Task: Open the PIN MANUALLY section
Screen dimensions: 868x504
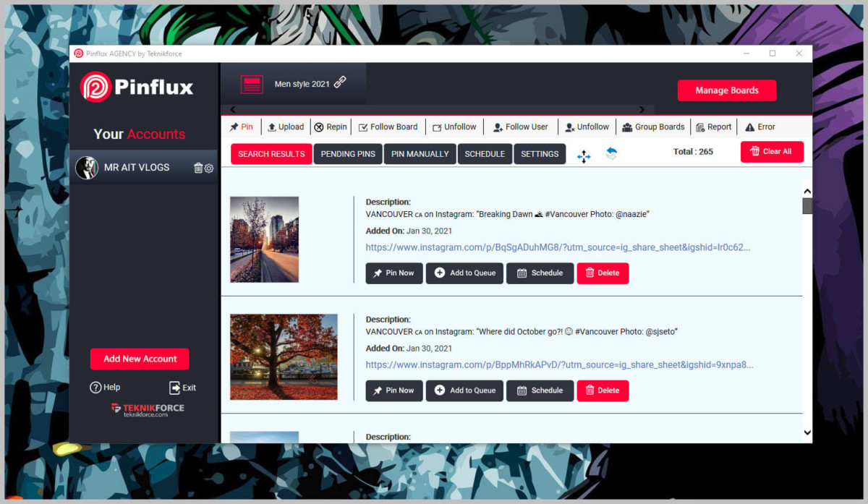Action: click(420, 154)
